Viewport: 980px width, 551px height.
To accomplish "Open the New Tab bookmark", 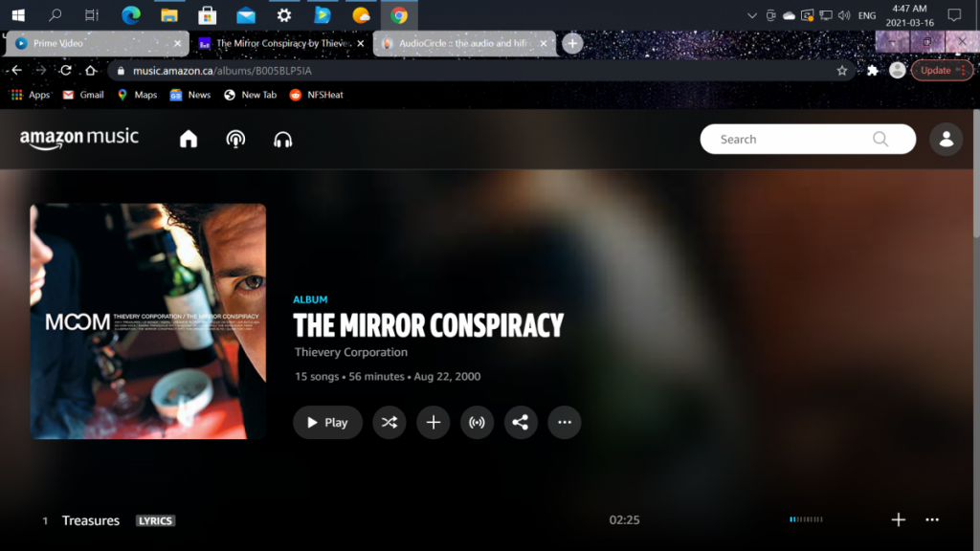I will click(250, 95).
